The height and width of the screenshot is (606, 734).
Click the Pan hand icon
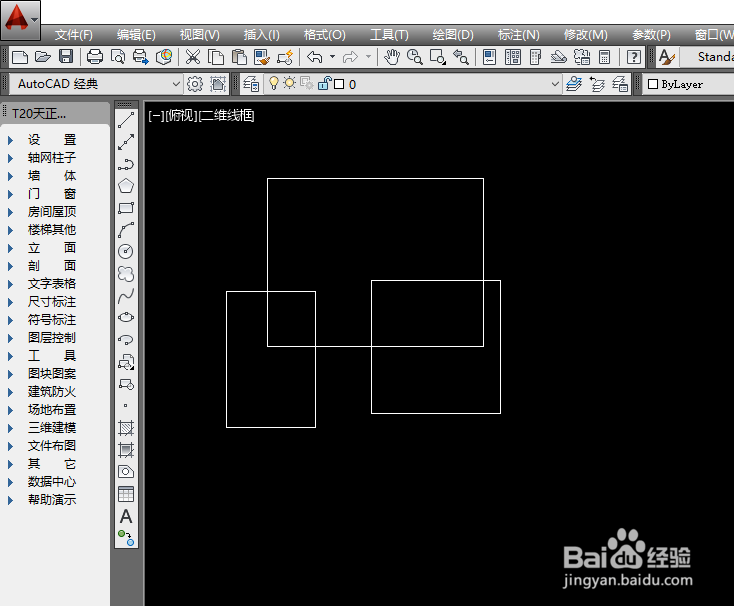[392, 57]
